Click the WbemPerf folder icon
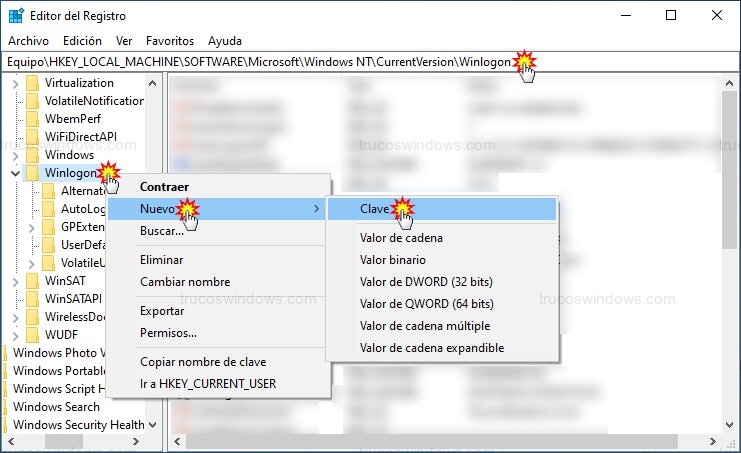The image size is (741, 453). (x=33, y=119)
